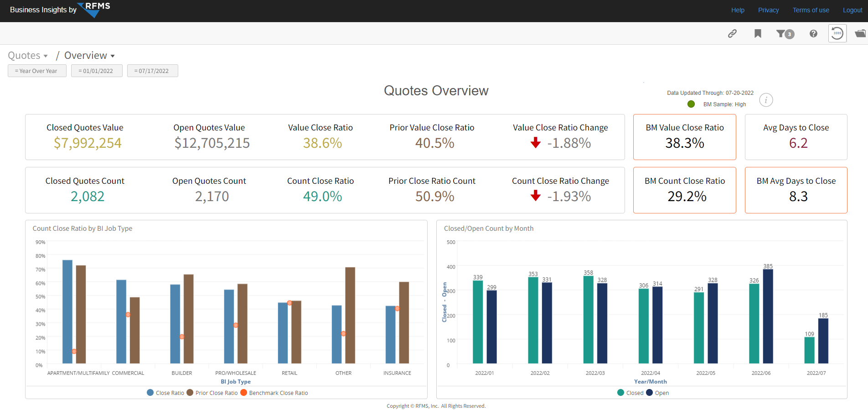
Task: Open the Terms of use link
Action: (x=811, y=10)
